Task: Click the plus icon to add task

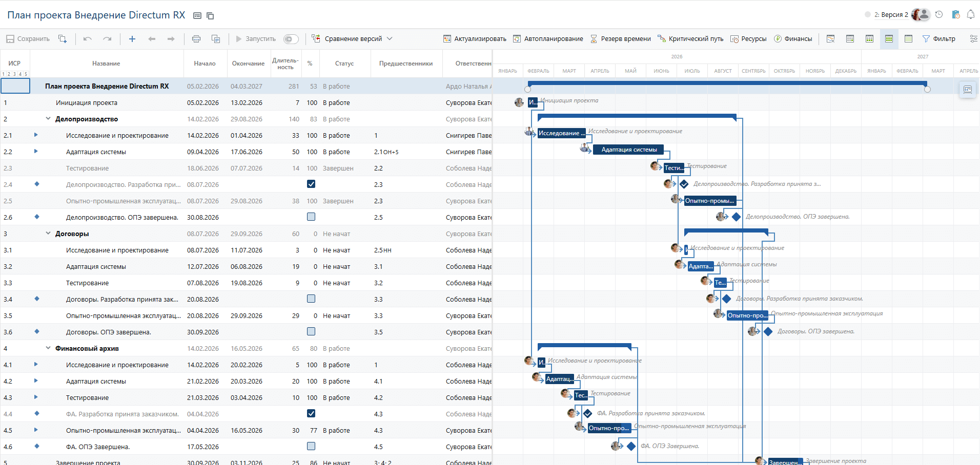Action: point(132,39)
